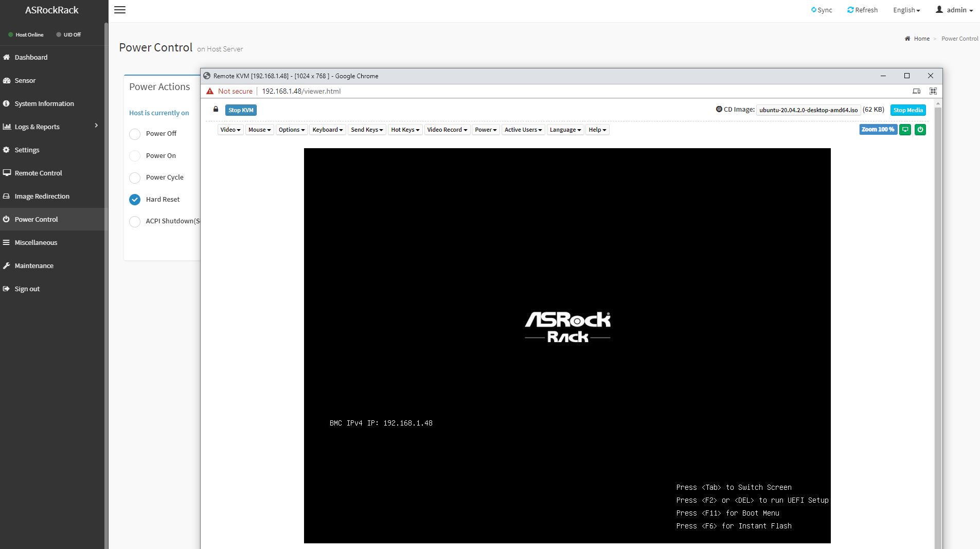Open the English language menu in header
The image size is (980, 549).
point(906,10)
